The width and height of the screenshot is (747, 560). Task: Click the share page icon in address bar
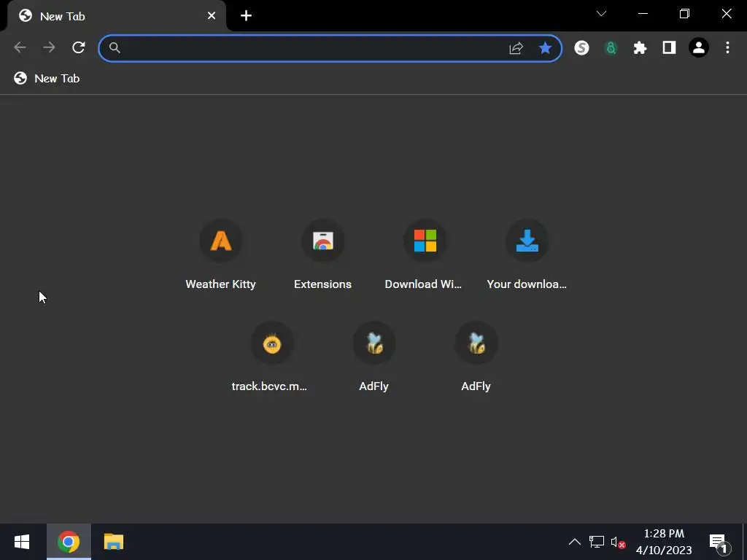(516, 47)
